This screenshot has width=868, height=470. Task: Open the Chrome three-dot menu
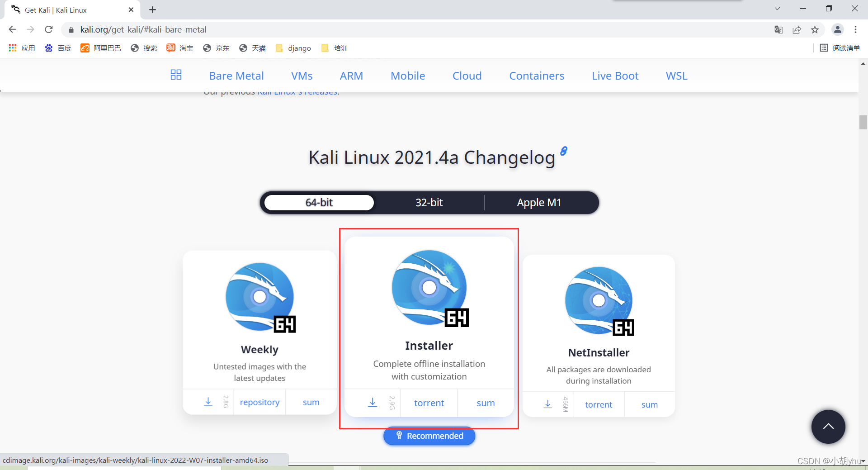click(x=855, y=29)
